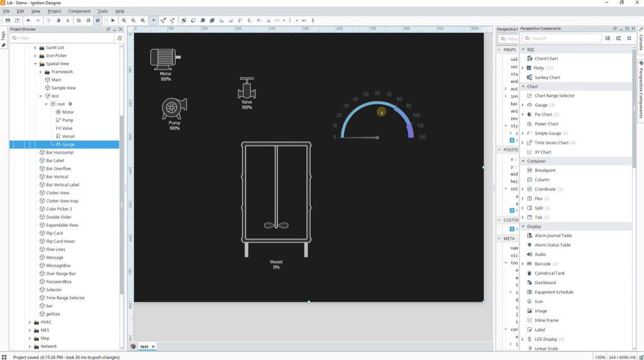Click the Paste toolbar icon
The image size is (644, 360).
pyautogui.click(x=58, y=20)
